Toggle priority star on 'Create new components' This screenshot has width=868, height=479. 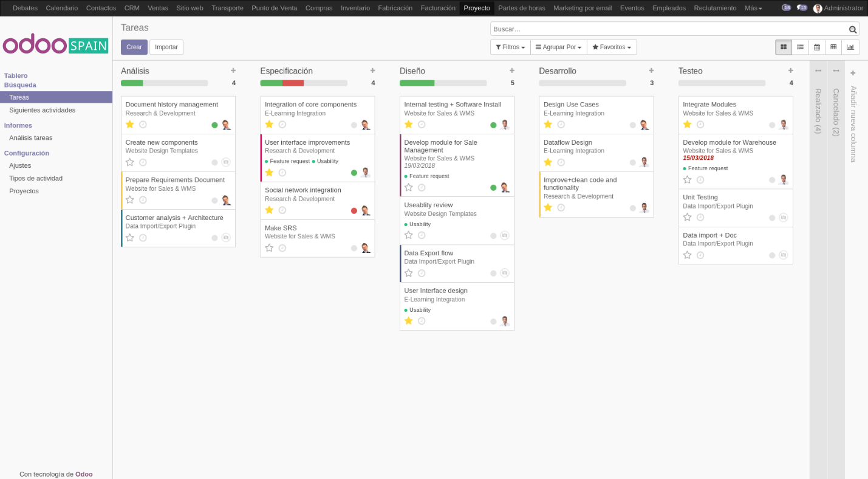point(129,162)
